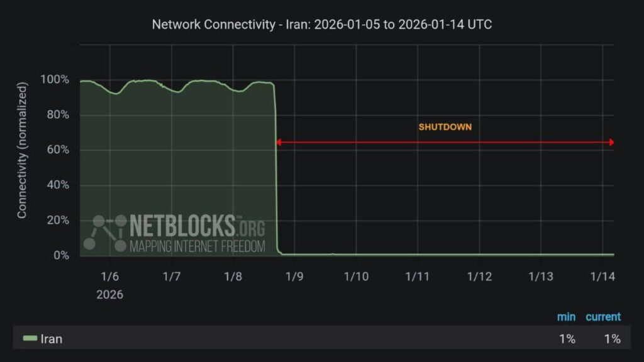Screen dimensions: 644x362
Task: Click the current 1% value in the legend row
Action: [612, 339]
